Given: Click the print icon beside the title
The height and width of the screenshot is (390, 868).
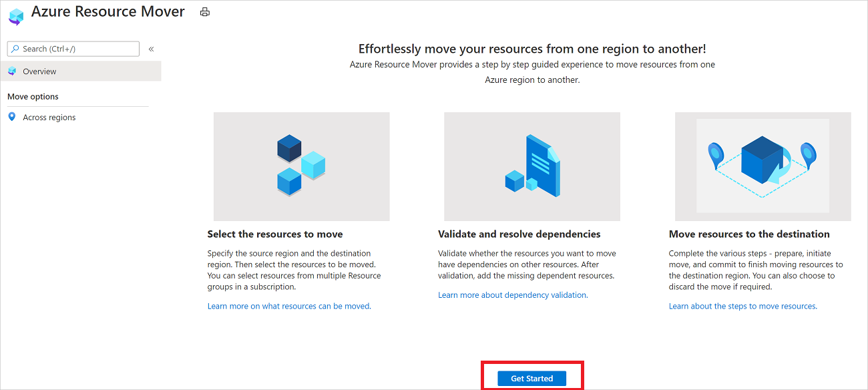Looking at the screenshot, I should [x=205, y=12].
